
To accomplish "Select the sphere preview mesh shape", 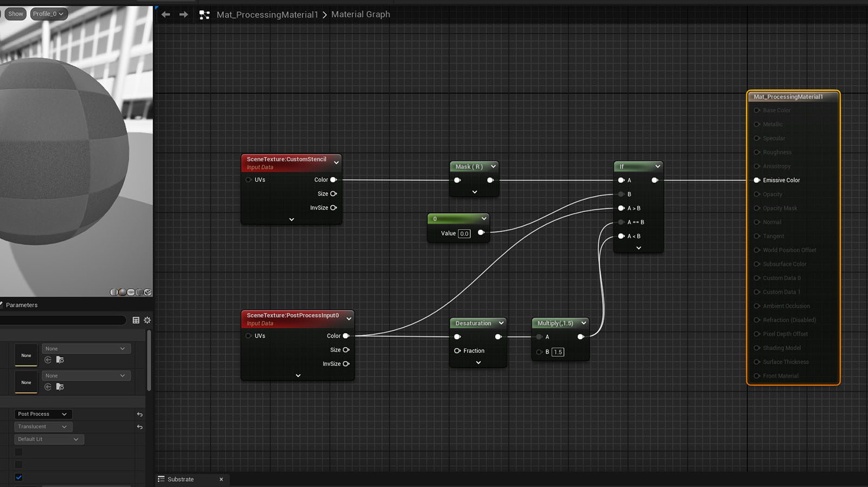I will (x=122, y=292).
